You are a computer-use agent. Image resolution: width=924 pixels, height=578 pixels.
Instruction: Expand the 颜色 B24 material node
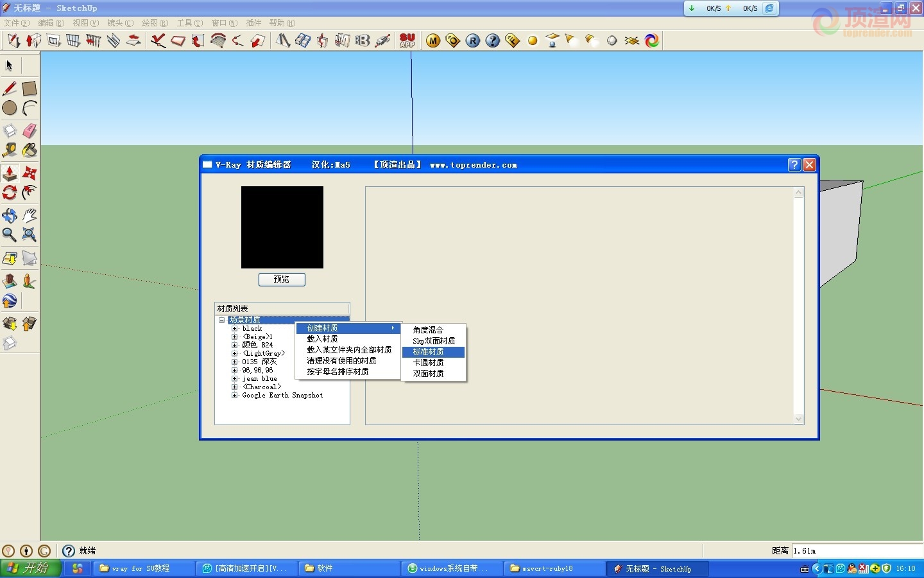pyautogui.click(x=234, y=345)
